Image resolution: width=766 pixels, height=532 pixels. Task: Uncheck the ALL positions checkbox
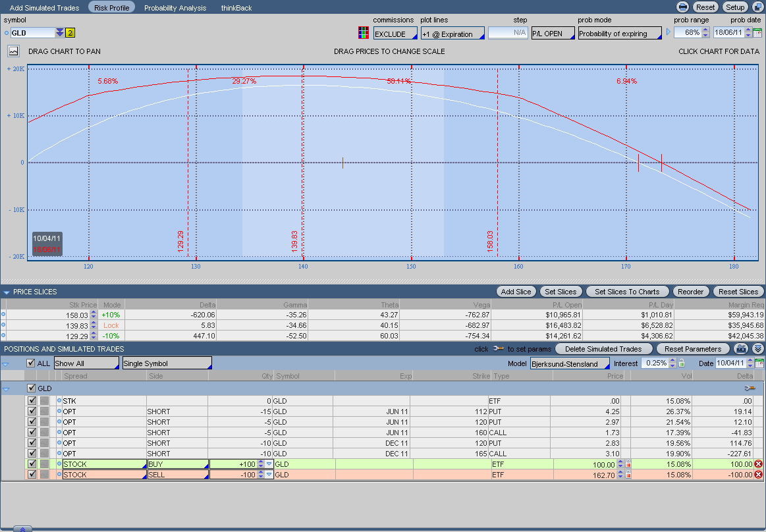coord(31,363)
